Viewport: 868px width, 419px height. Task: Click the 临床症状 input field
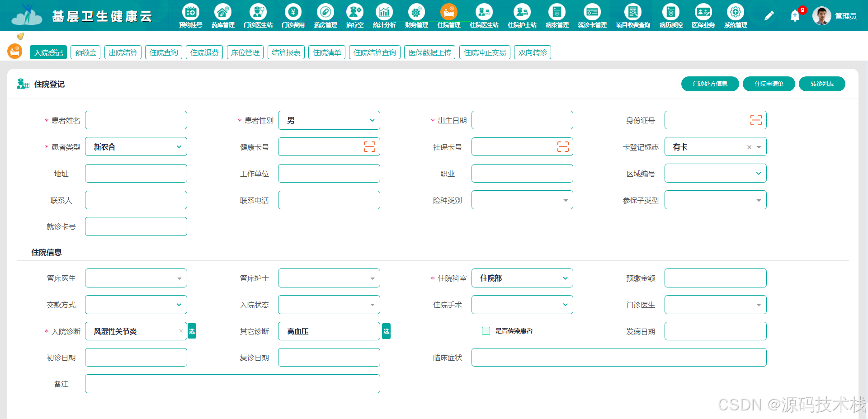point(619,358)
